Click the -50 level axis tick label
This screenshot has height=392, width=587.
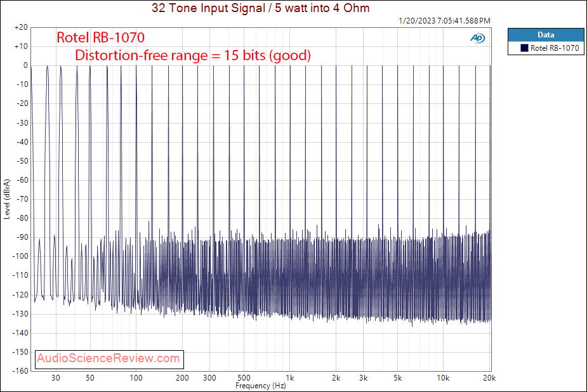(22, 161)
